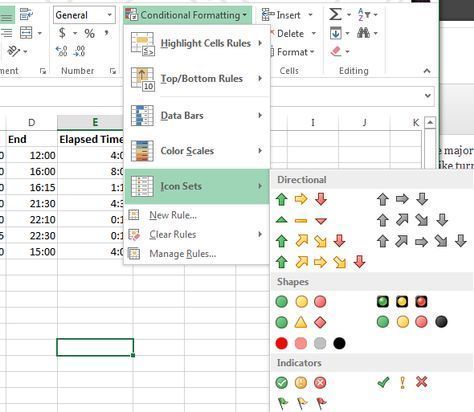Apply Red To Black icon set

coord(310,343)
